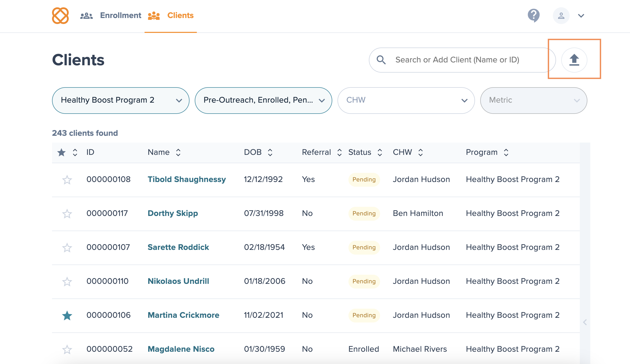
Task: Click the upload clients button
Action: coord(574,60)
